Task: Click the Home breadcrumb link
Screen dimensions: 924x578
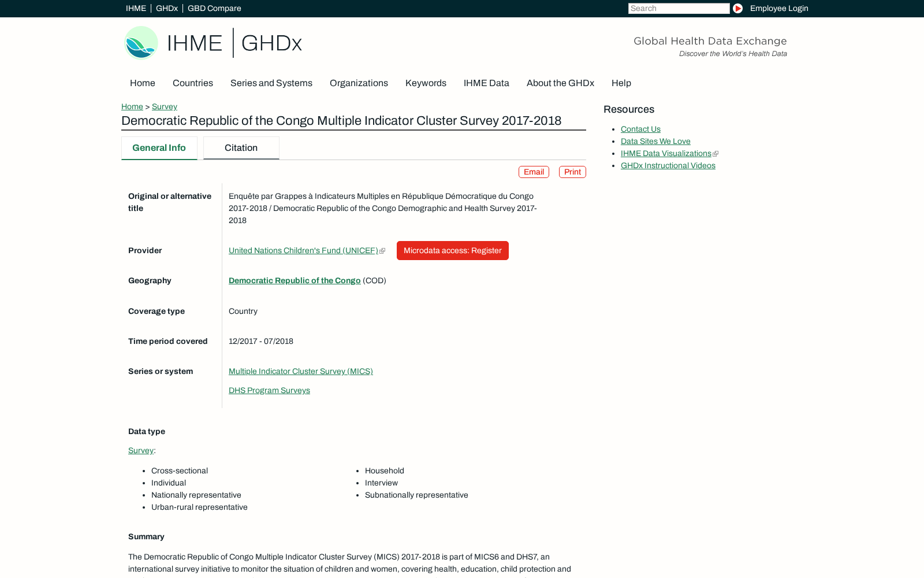Action: (132, 106)
